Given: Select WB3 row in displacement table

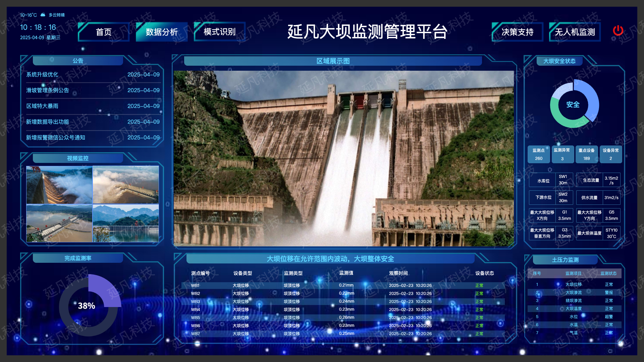Looking at the screenshot, I should click(196, 301).
